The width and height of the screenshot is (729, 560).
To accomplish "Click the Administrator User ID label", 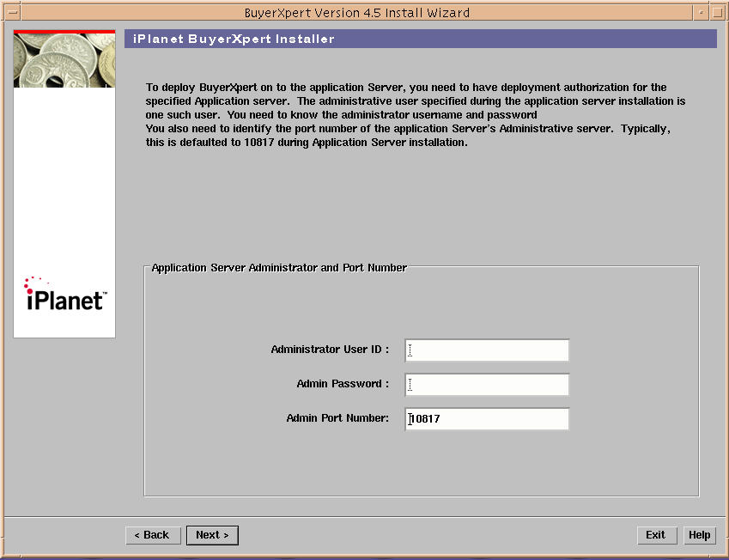I will (x=330, y=350).
